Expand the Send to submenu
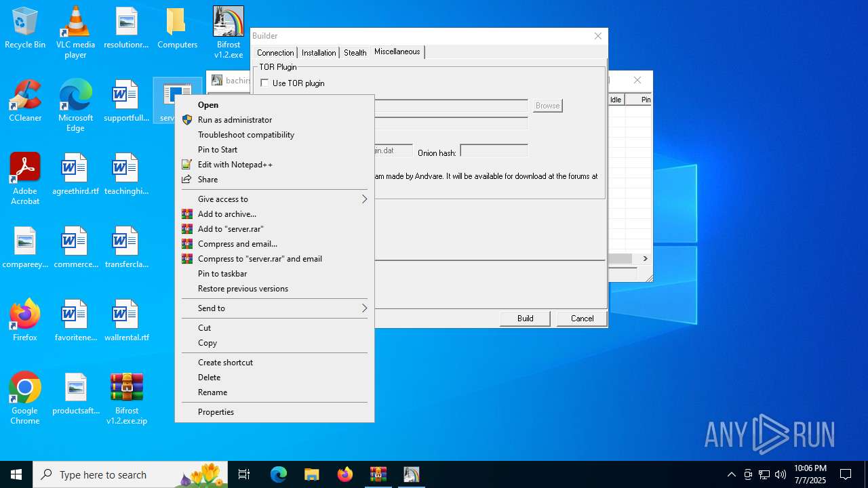868x488 pixels. [x=275, y=308]
